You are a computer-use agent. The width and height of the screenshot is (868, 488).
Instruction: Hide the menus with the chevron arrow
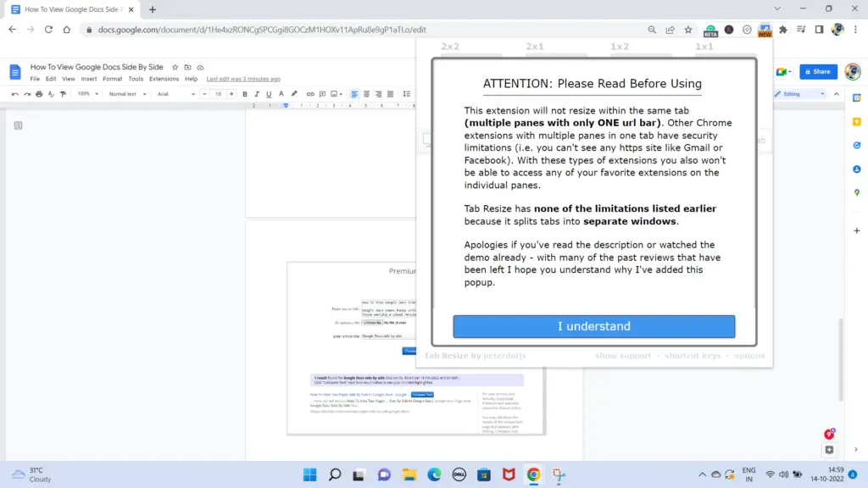tap(837, 94)
